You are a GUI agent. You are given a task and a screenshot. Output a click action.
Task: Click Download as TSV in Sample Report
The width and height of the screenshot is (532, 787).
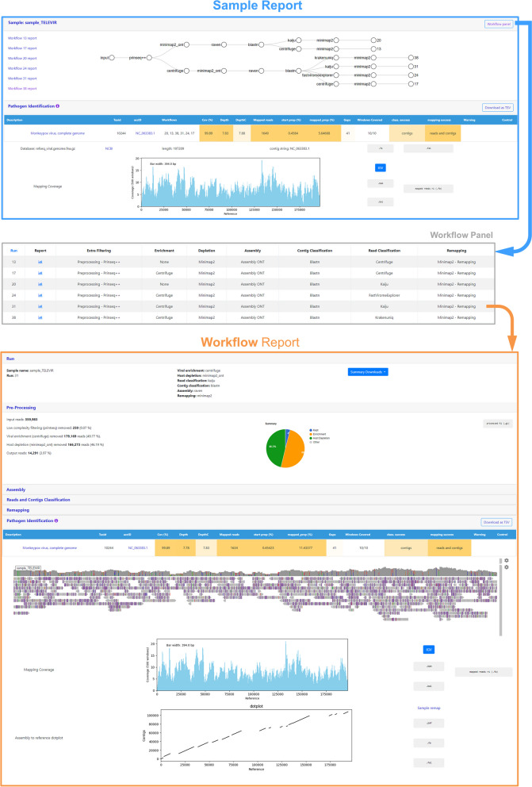coord(497,107)
